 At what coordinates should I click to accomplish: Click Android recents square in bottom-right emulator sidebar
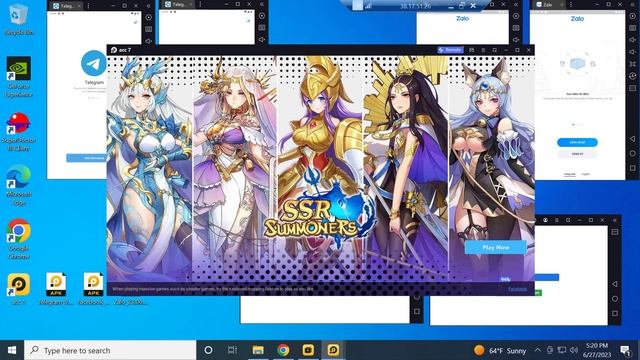[x=615, y=313]
